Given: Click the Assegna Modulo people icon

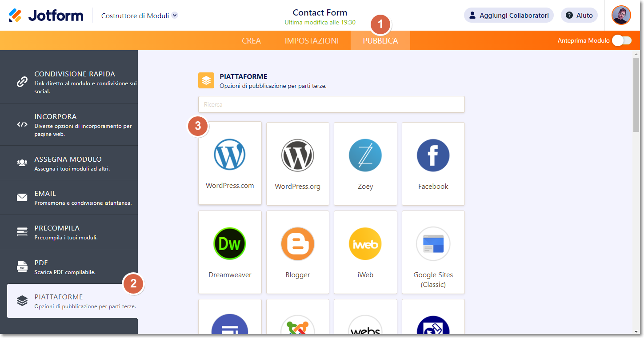Looking at the screenshot, I should click(22, 163).
